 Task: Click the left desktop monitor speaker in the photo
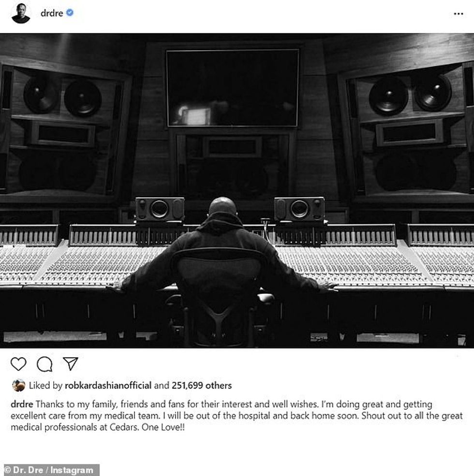tap(160, 209)
